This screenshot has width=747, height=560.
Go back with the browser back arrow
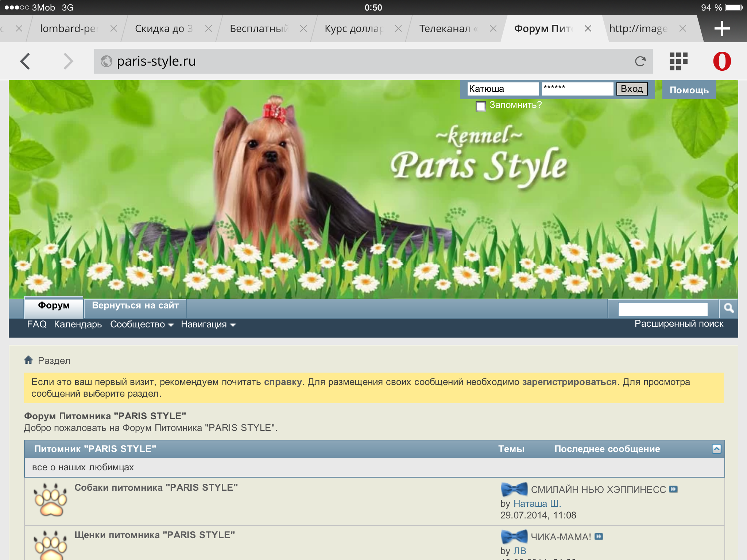point(25,61)
